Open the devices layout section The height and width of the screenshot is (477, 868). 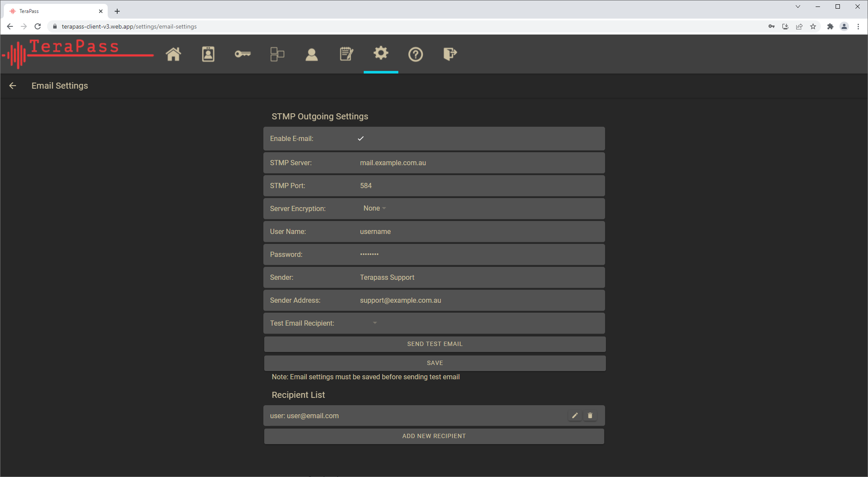coord(277,54)
